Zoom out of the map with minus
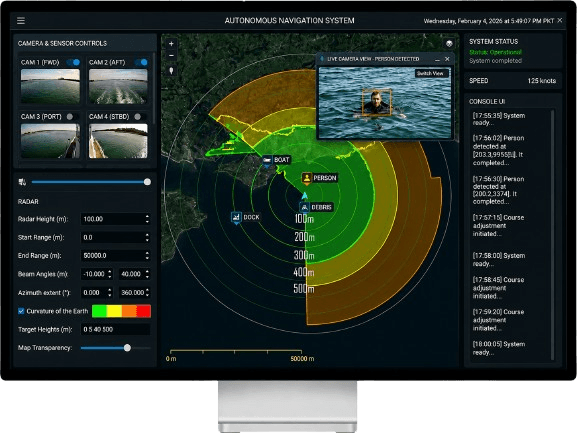This screenshot has width=577, height=433. pos(171,56)
